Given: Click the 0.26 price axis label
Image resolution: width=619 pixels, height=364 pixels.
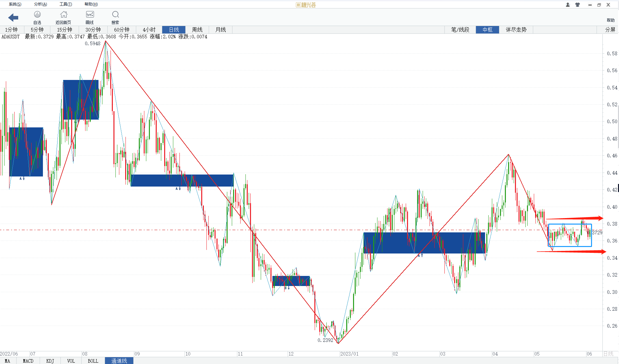Looking at the screenshot, I should (x=612, y=326).
